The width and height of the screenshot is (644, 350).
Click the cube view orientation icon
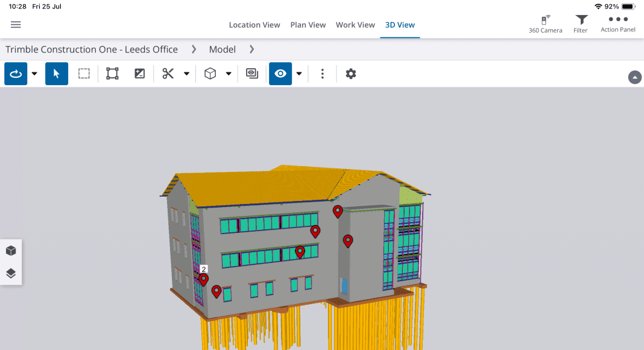(210, 74)
